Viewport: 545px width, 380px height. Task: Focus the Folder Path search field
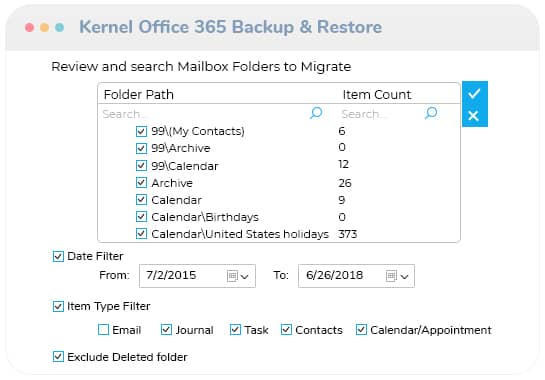pyautogui.click(x=205, y=114)
